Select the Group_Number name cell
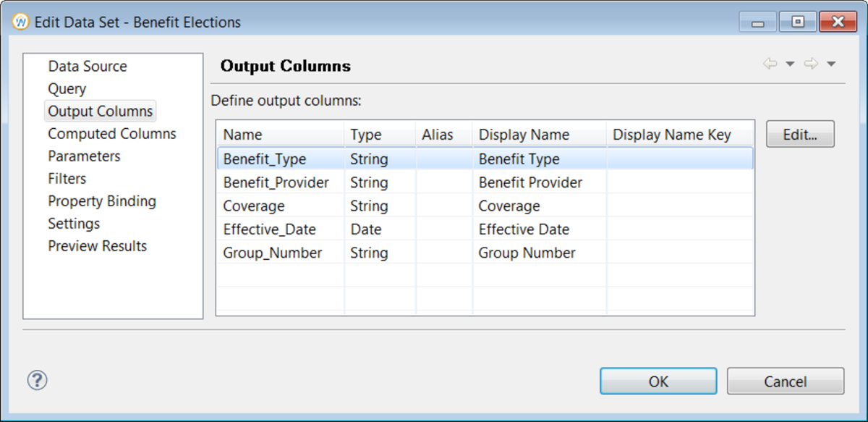The width and height of the screenshot is (868, 422). pos(281,253)
